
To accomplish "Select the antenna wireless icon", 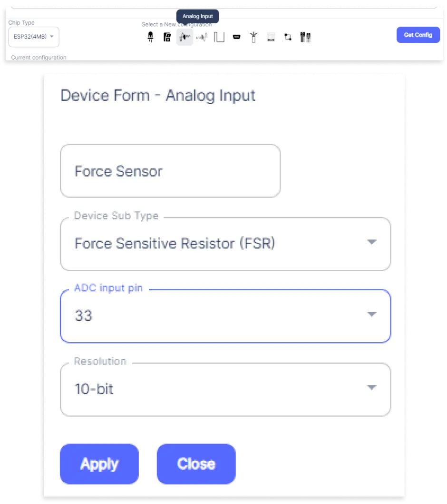I will pos(253,37).
